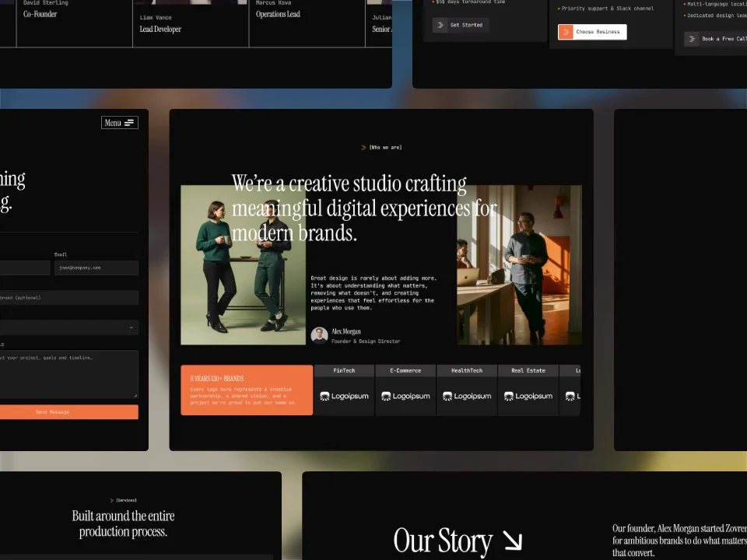Click the "We're a creative studio crafting" headline
The width and height of the screenshot is (747, 560).
364,208
